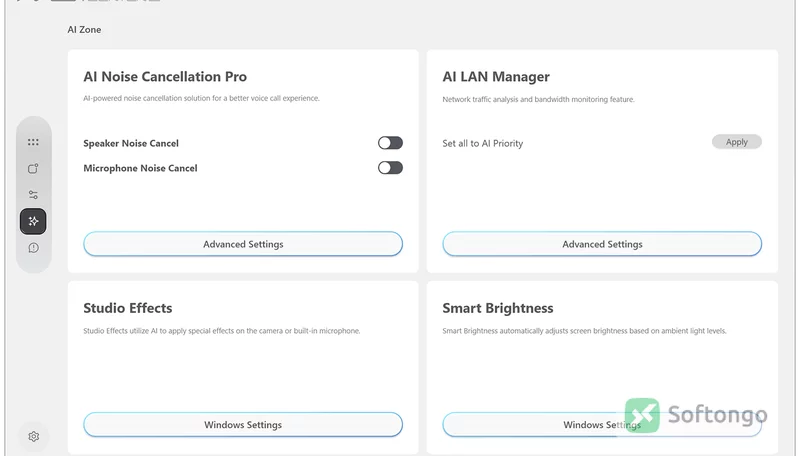Click the Network traffic analysis description text

[x=538, y=99]
